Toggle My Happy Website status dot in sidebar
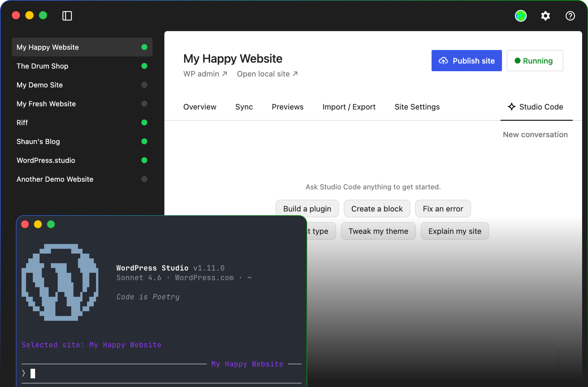The width and height of the screenshot is (588, 387). 144,47
